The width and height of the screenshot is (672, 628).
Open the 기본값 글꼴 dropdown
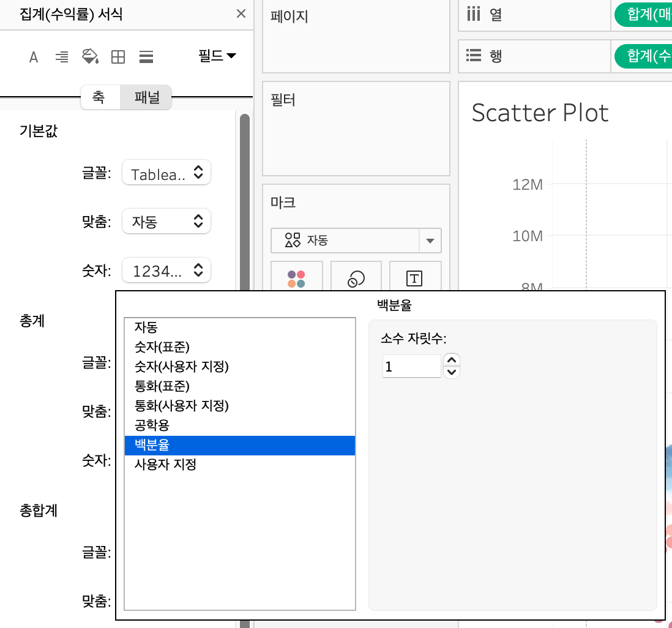166,173
